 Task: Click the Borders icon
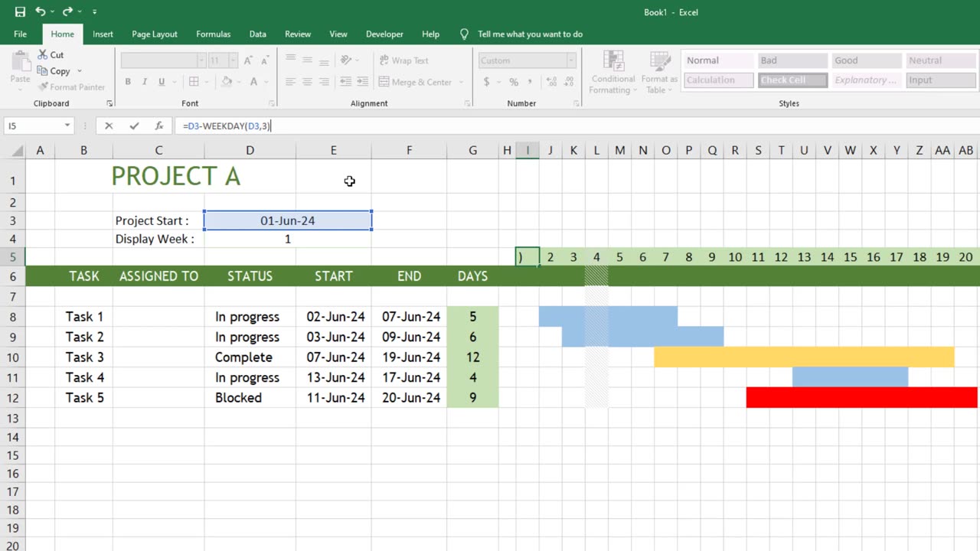click(x=194, y=82)
